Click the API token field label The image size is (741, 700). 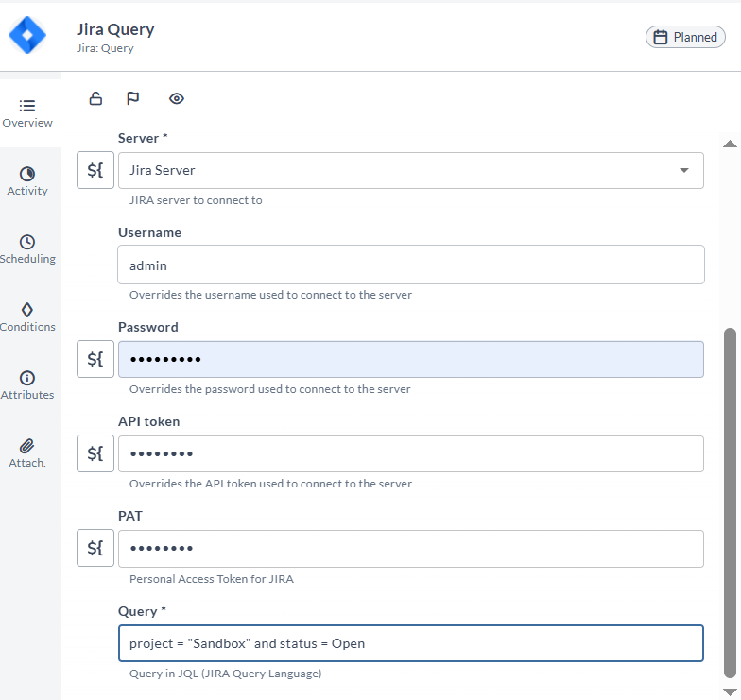tap(149, 421)
